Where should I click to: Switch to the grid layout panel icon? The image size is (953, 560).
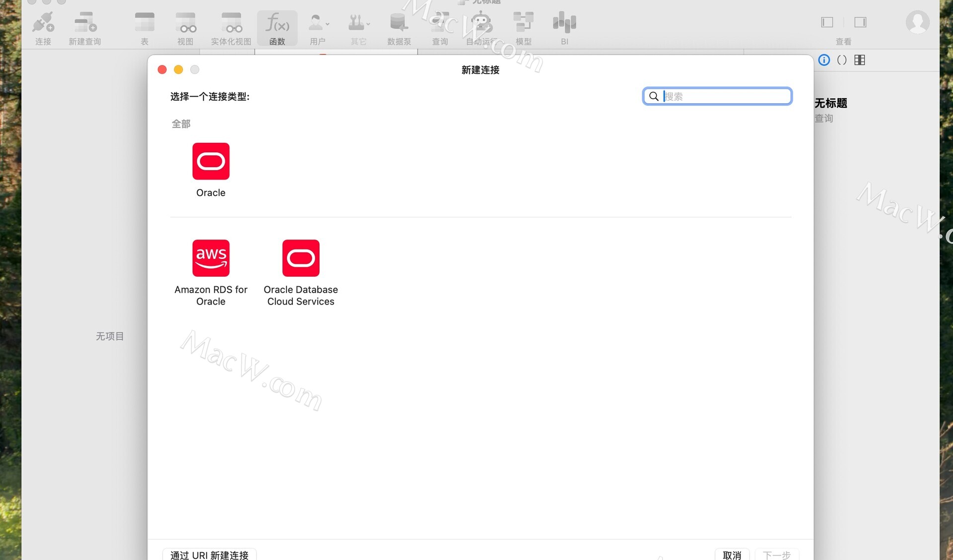860,60
